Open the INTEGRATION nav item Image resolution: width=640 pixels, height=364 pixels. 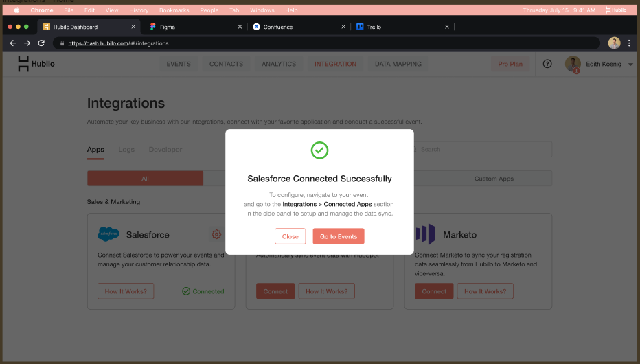(335, 64)
